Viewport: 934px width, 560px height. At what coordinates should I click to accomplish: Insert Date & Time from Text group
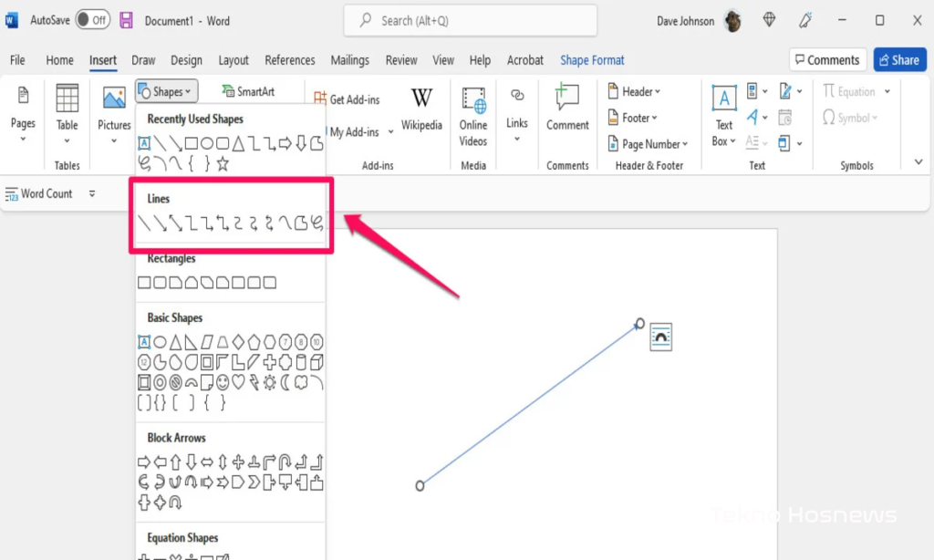(785, 118)
